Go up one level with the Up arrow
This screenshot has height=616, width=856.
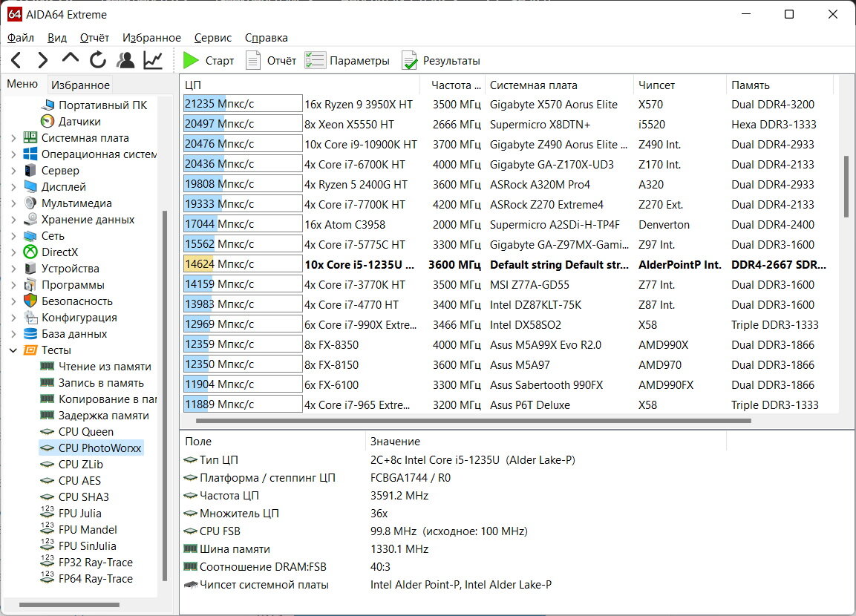pyautogui.click(x=71, y=59)
